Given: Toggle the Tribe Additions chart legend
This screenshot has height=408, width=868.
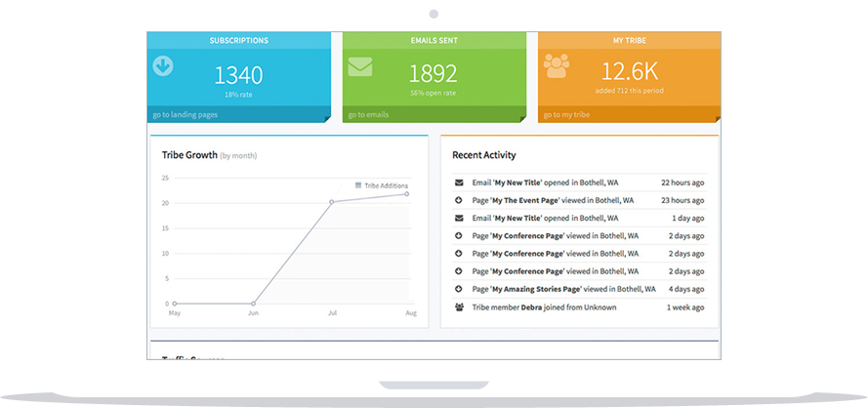Looking at the screenshot, I should tap(382, 185).
